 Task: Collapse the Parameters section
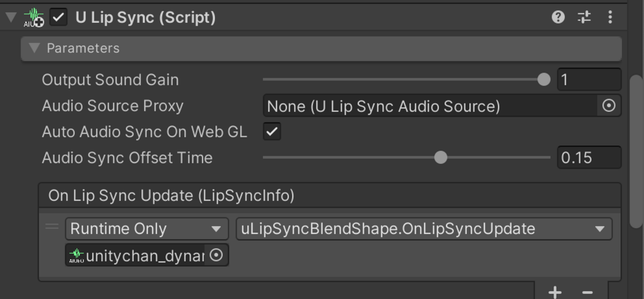pos(34,48)
